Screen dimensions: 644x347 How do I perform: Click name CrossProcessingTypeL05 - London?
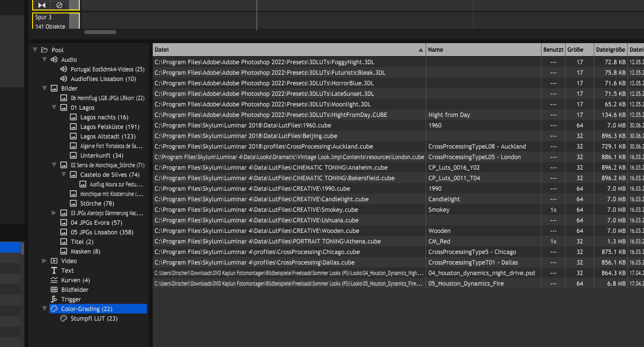pyautogui.click(x=475, y=157)
